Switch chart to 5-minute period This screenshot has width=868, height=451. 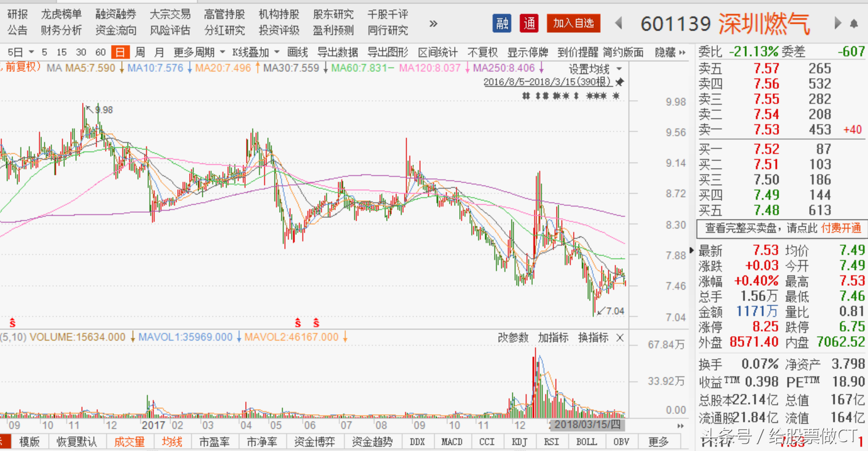pyautogui.click(x=44, y=52)
